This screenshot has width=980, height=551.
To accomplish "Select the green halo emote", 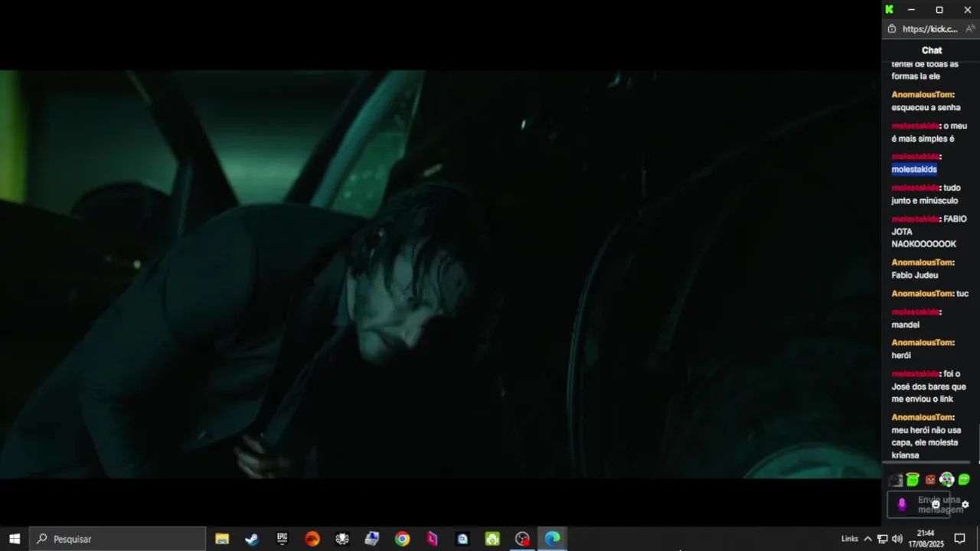I will (913, 480).
